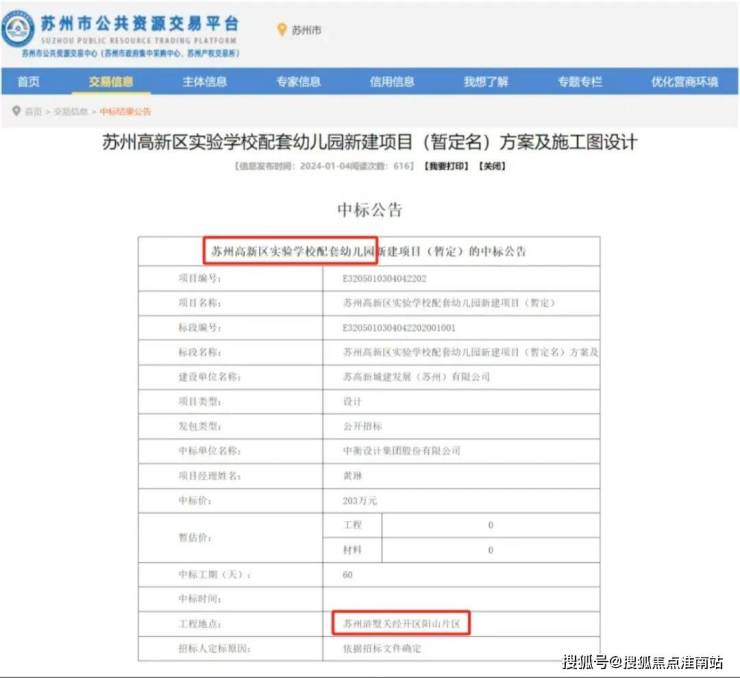
Task: Click the breadcrumb location marker icon
Action: pyautogui.click(x=15, y=111)
